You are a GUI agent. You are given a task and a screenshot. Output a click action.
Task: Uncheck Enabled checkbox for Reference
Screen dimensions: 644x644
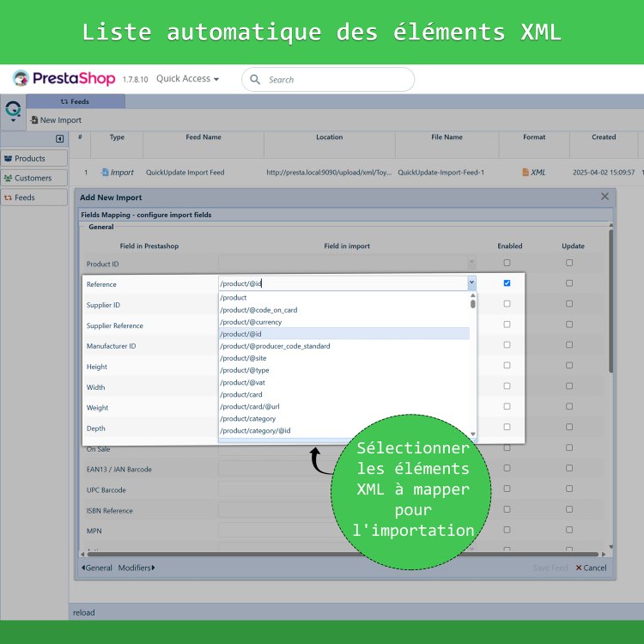[x=507, y=283]
